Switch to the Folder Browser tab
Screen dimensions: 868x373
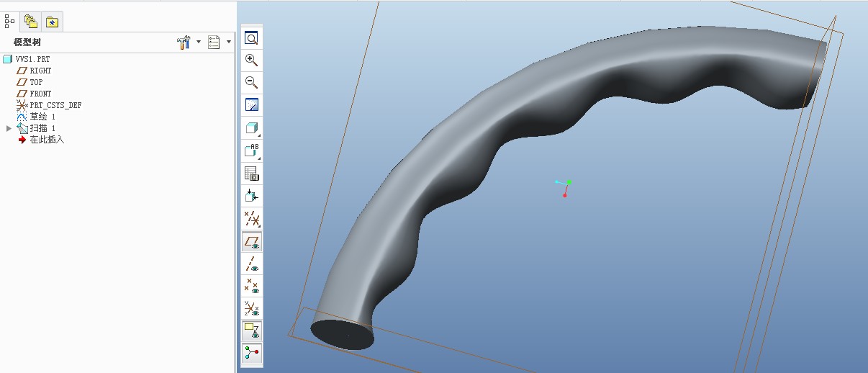pyautogui.click(x=30, y=22)
